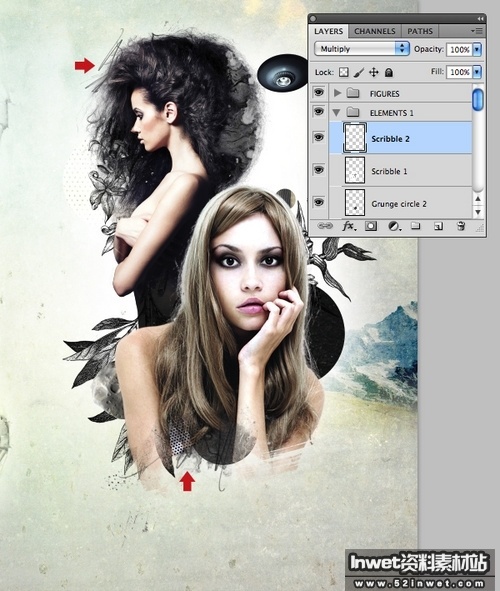The width and height of the screenshot is (500, 591).
Task: Lock image pixels brush icon
Action: click(359, 72)
